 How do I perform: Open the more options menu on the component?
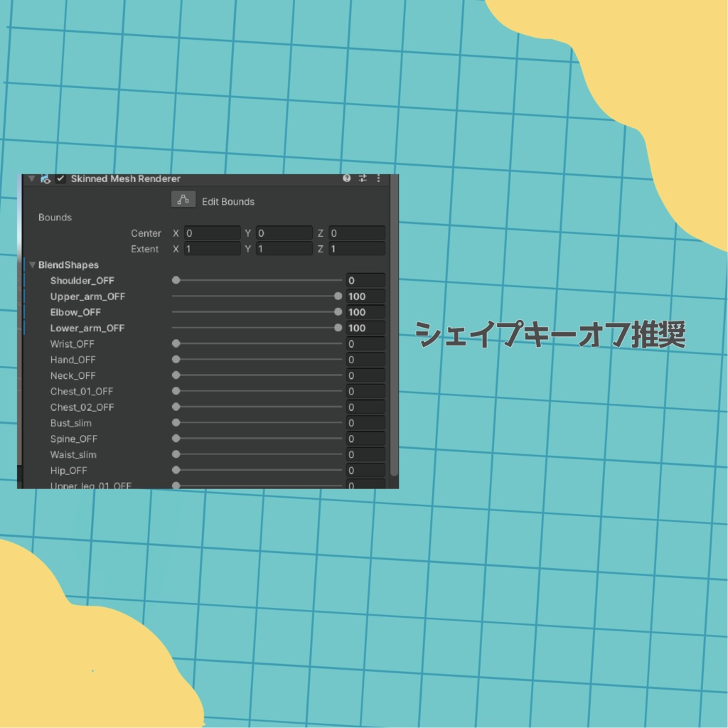pyautogui.click(x=378, y=178)
